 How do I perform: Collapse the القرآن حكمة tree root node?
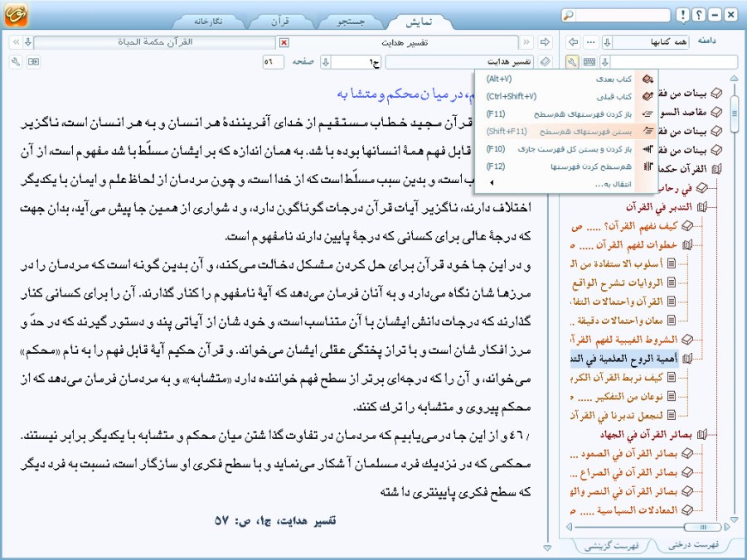point(716,168)
